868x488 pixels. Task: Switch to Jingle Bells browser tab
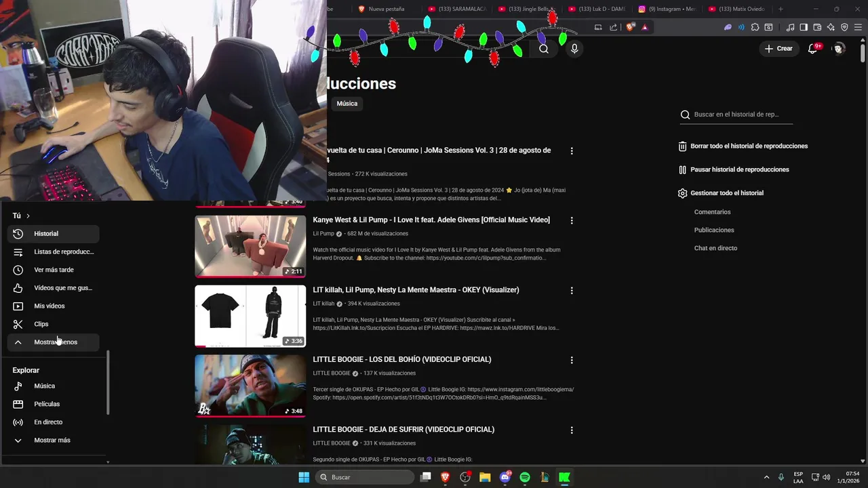click(x=528, y=9)
